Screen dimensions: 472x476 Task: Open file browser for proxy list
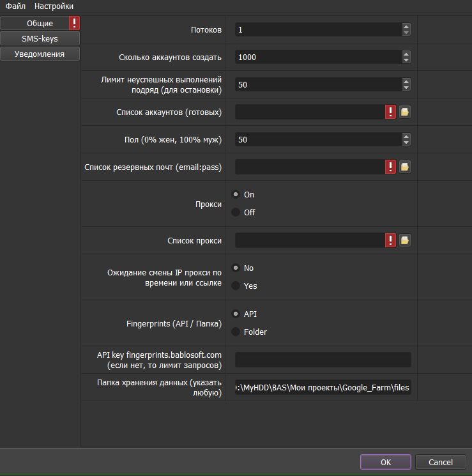[x=404, y=240]
